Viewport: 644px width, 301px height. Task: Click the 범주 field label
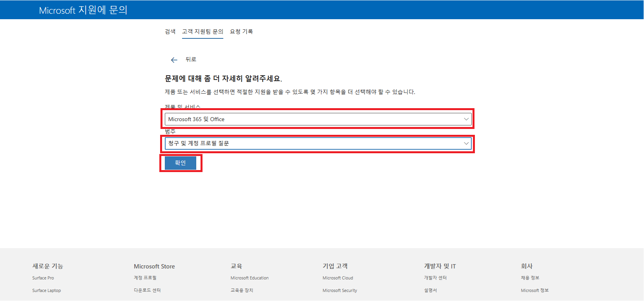pos(170,132)
